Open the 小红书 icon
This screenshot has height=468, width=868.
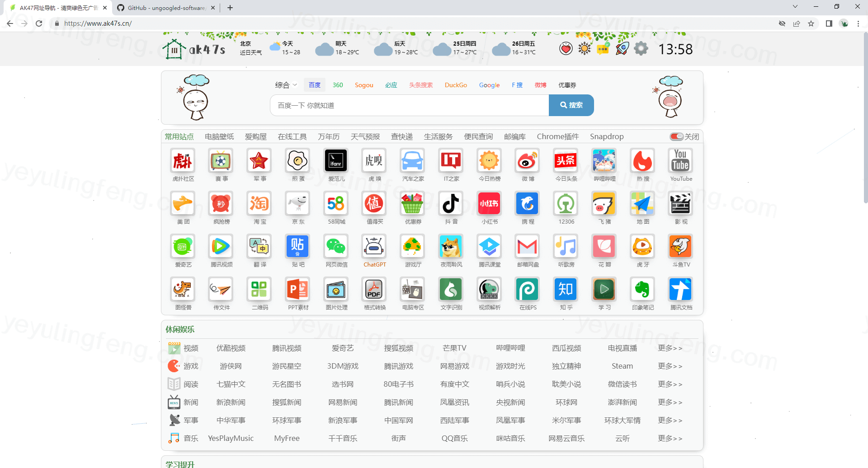pyautogui.click(x=489, y=203)
